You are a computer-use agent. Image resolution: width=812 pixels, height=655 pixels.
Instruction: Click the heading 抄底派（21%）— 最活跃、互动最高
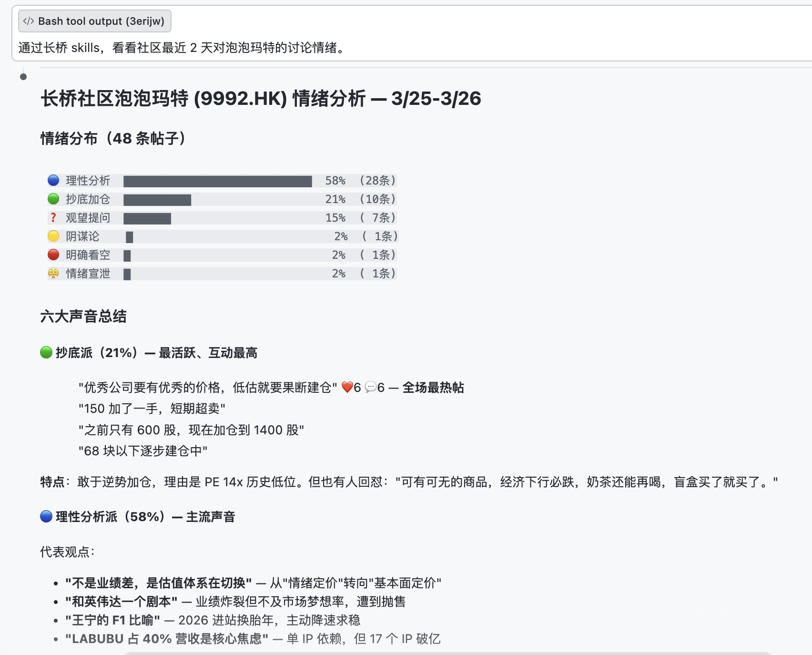coord(149,353)
